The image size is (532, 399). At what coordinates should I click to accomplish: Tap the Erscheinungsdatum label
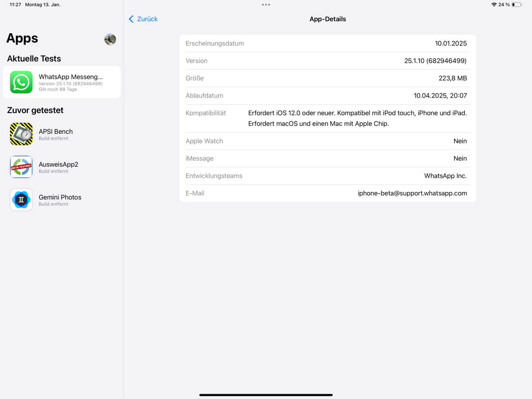[215, 43]
